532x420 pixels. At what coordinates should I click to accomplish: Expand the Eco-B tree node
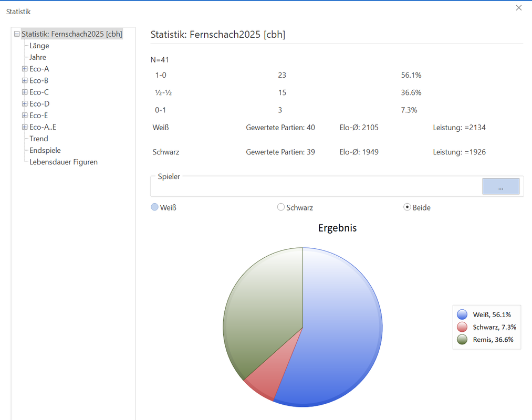25,80
